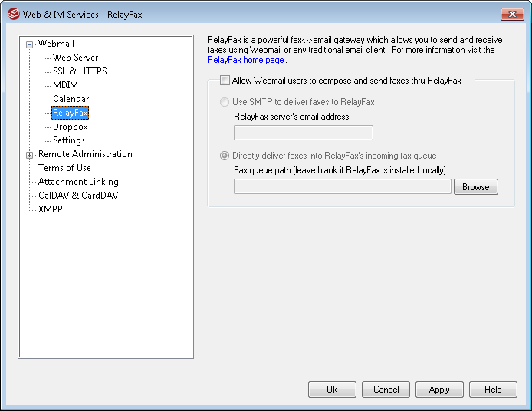Collapse the Webmail tree node

(x=30, y=44)
